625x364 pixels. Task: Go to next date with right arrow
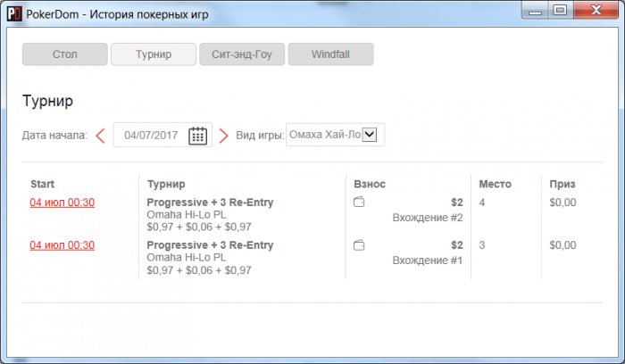click(x=223, y=136)
